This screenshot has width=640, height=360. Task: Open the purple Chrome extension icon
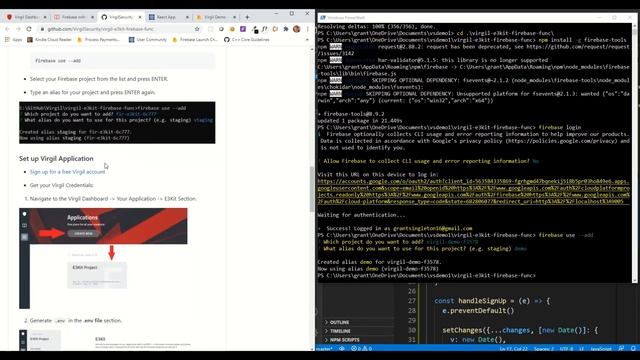243,29
